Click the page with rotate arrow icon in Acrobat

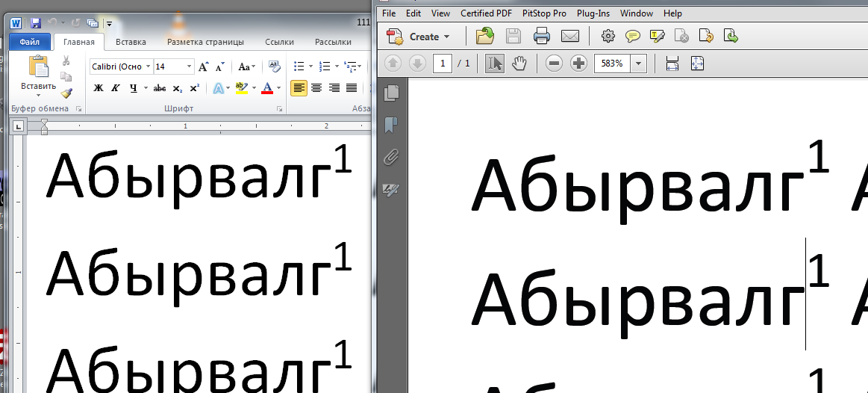click(x=706, y=37)
